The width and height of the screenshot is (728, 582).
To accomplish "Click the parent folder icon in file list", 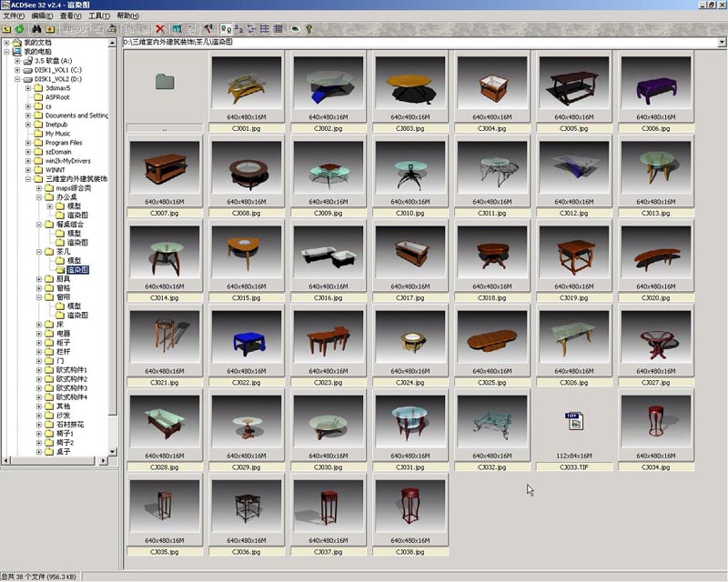I will click(164, 83).
